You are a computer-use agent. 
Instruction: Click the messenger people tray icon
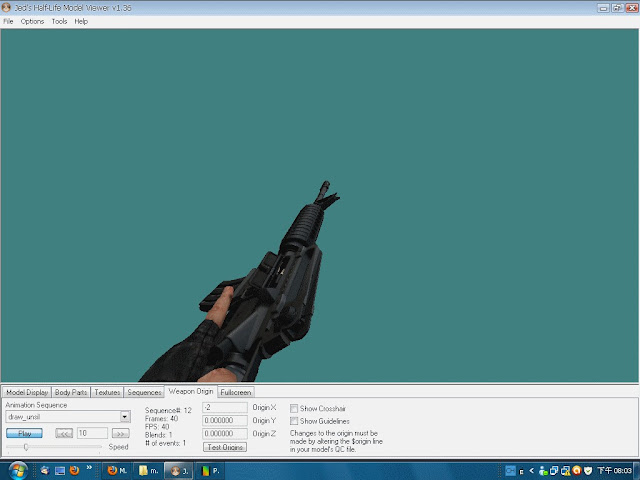point(543,471)
